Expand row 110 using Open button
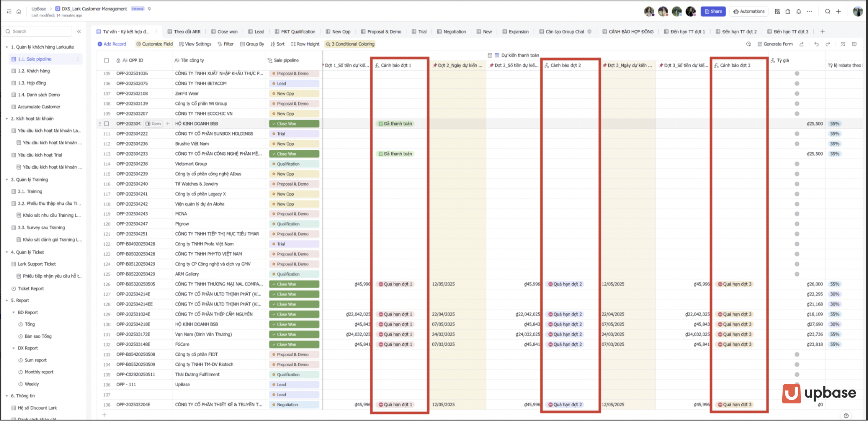This screenshot has height=423, width=868. pyautogui.click(x=153, y=124)
